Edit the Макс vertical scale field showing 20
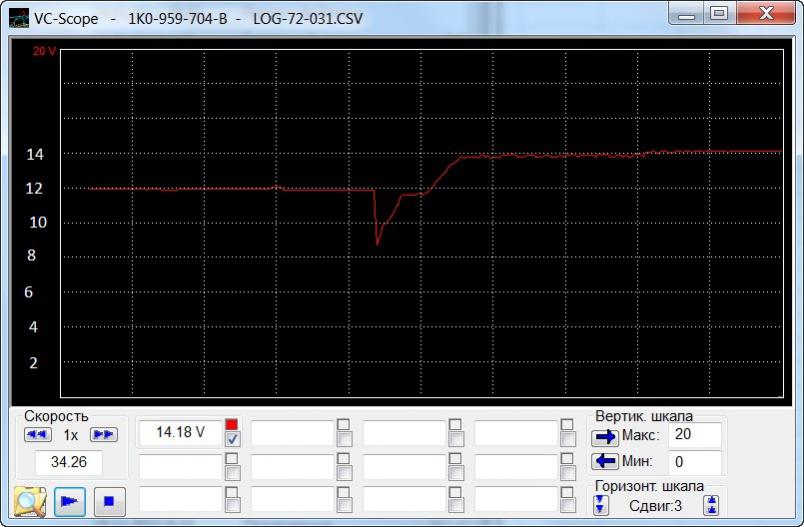Screen dimensions: 804x527 695,435
